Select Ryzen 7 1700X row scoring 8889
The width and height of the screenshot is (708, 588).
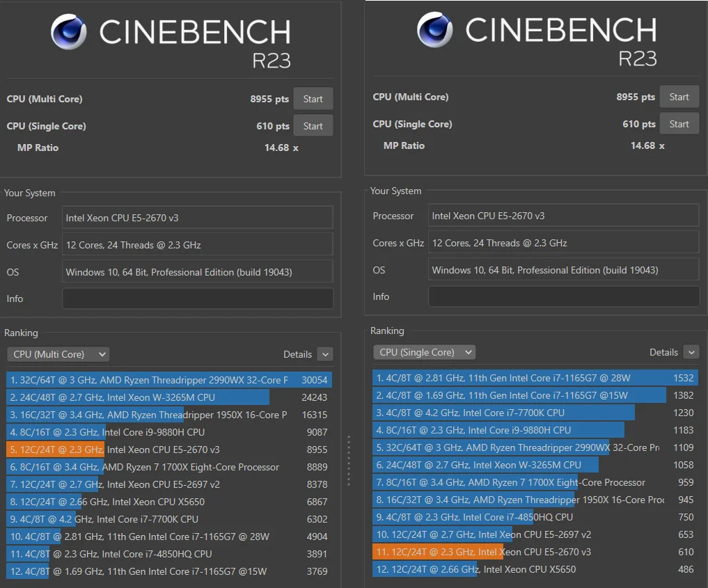[x=169, y=467]
